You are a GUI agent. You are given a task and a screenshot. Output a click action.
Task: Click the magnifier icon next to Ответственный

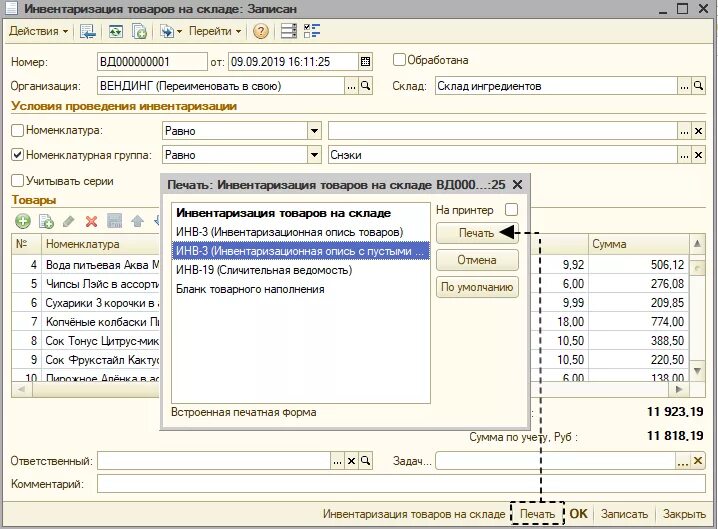(x=365, y=460)
